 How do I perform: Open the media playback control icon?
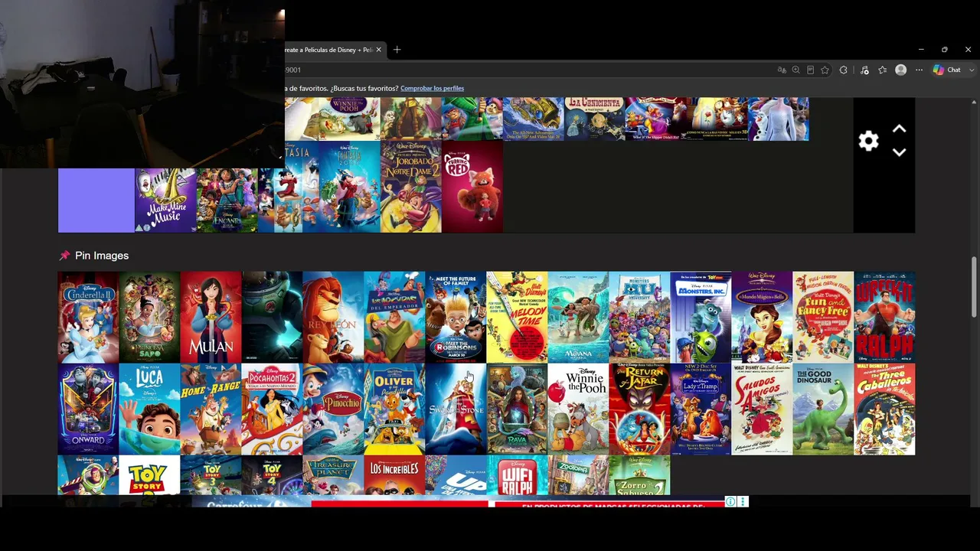(x=864, y=70)
